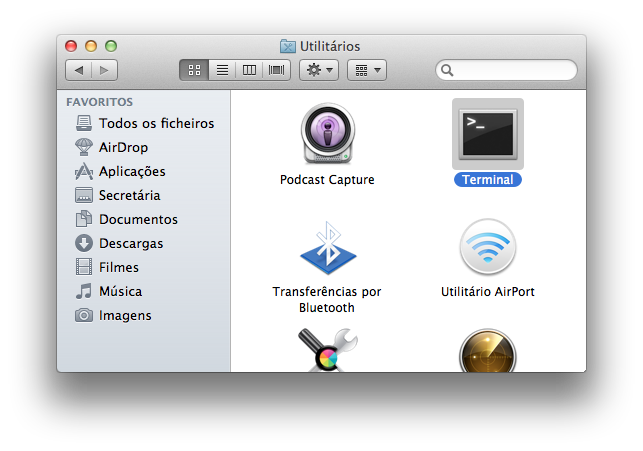Open the gear action dropdown menu

click(319, 70)
